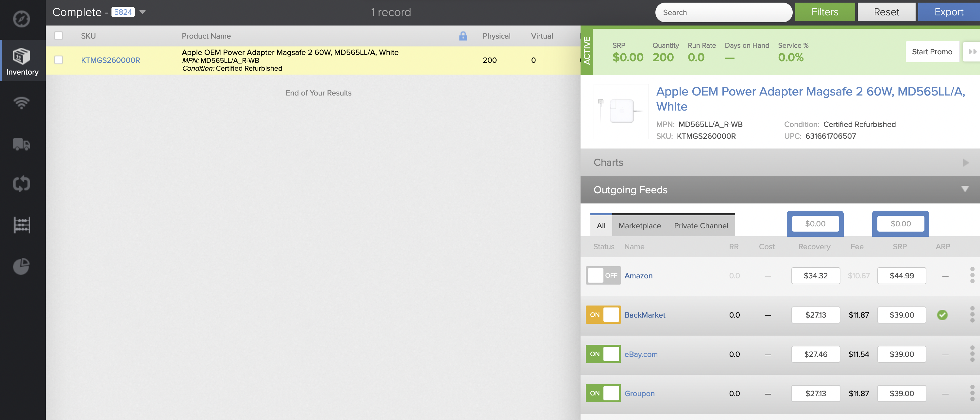
Task: Edit the eBay.com Recovery field $27.46
Action: click(816, 354)
